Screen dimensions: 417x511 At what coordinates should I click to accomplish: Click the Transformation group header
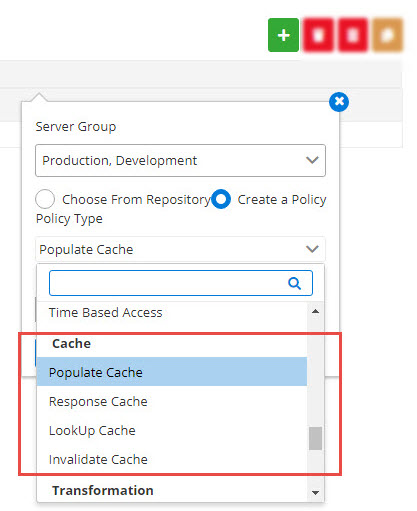[x=103, y=490]
